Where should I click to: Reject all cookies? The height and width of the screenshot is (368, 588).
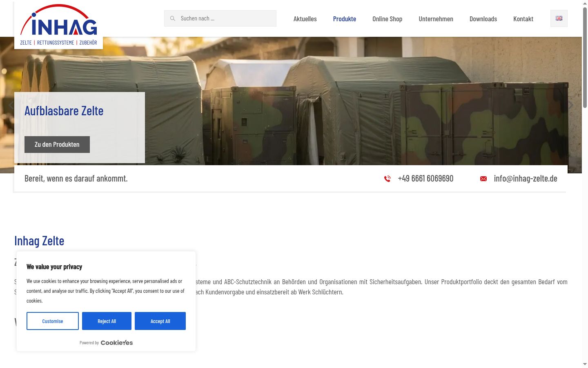coord(107,321)
